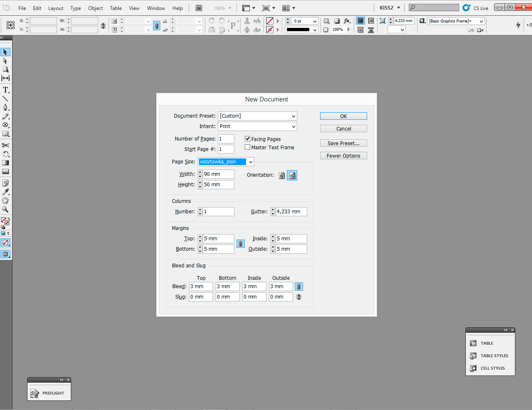Open the Basic Graphics Frame style dropdown

(x=456, y=21)
